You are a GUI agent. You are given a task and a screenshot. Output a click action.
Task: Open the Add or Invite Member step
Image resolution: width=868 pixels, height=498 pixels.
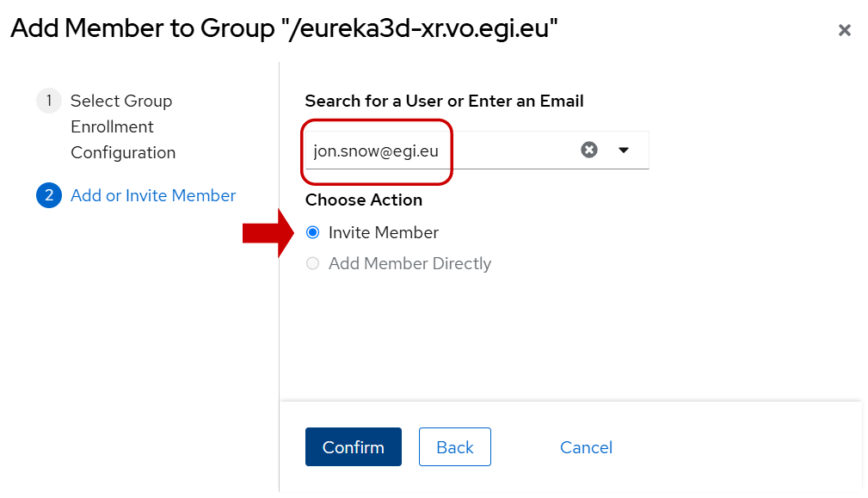(153, 195)
